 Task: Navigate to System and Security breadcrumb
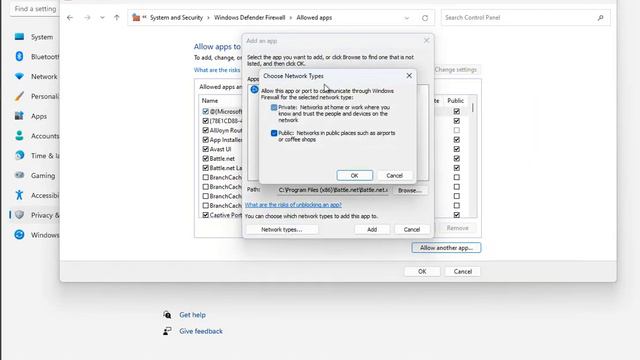pyautogui.click(x=176, y=18)
